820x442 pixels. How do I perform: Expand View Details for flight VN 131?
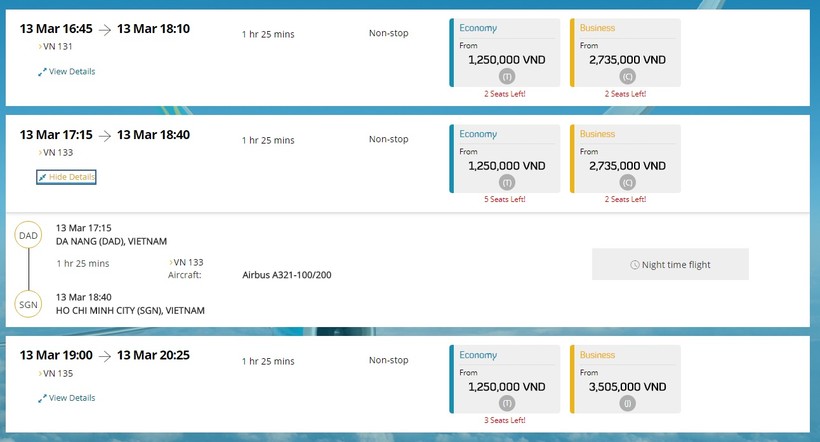click(x=67, y=71)
